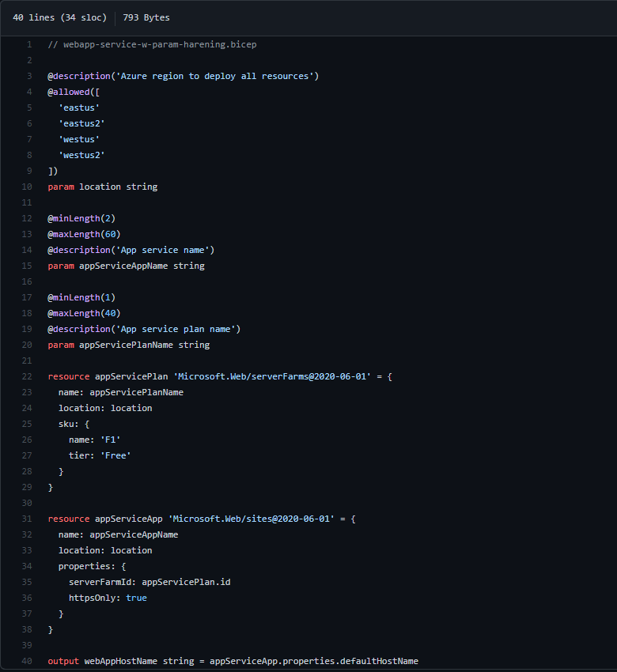The image size is (617, 672).
Task: Select line number 10 in the gutter
Action: pos(27,187)
